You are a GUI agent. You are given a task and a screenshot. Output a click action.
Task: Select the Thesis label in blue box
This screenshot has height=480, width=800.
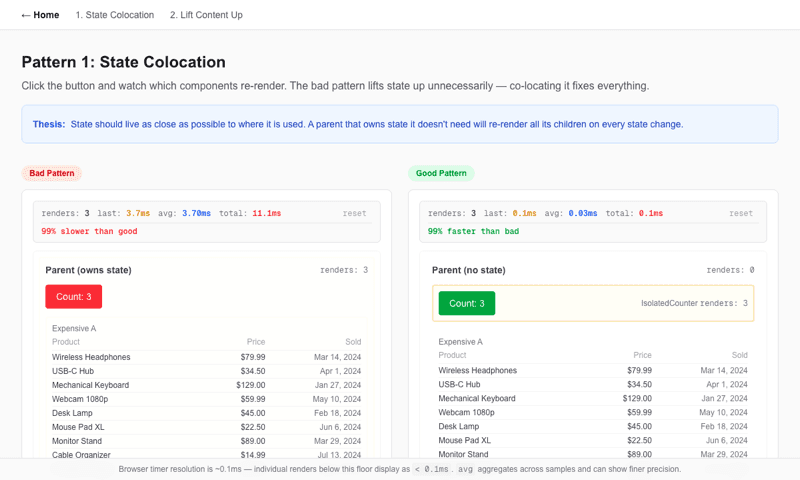click(x=49, y=124)
